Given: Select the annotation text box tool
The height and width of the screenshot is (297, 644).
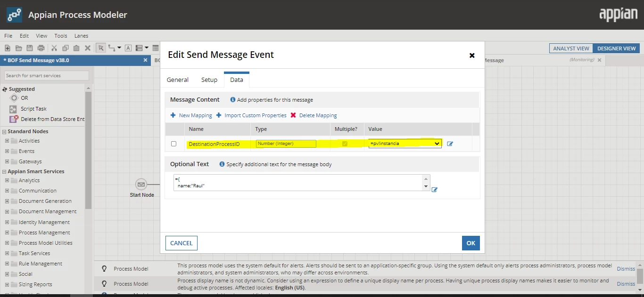Looking at the screenshot, I should click(128, 48).
